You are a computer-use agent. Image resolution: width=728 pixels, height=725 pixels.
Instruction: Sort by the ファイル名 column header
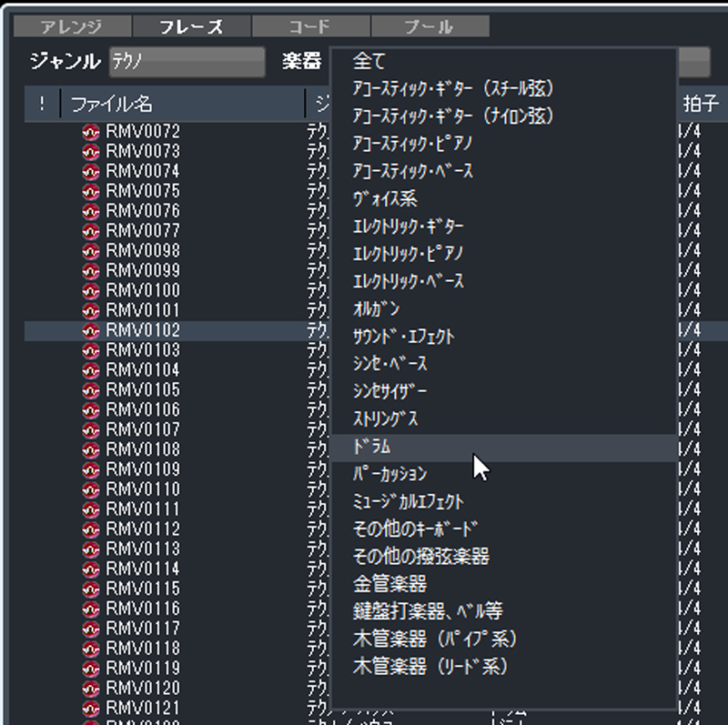pyautogui.click(x=183, y=104)
